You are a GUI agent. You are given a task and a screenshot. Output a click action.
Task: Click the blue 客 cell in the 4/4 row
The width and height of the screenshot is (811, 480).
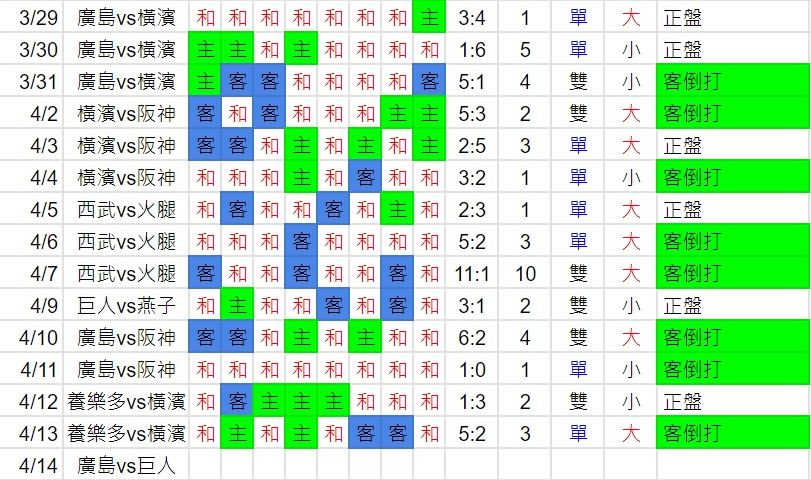tap(365, 178)
